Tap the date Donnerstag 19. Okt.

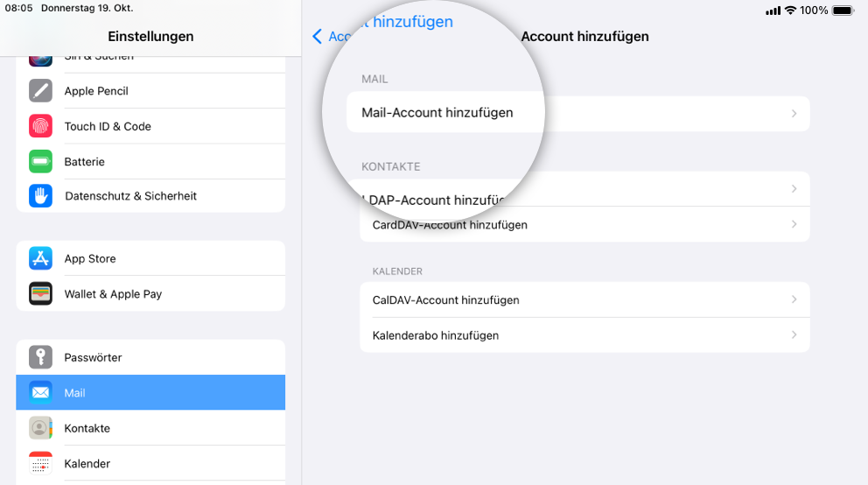click(x=87, y=8)
